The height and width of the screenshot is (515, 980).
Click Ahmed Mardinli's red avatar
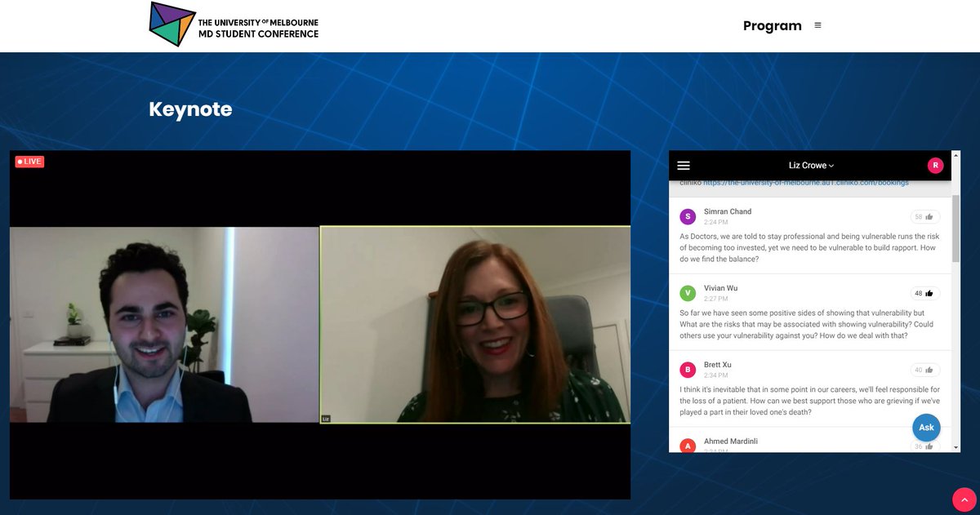point(688,446)
